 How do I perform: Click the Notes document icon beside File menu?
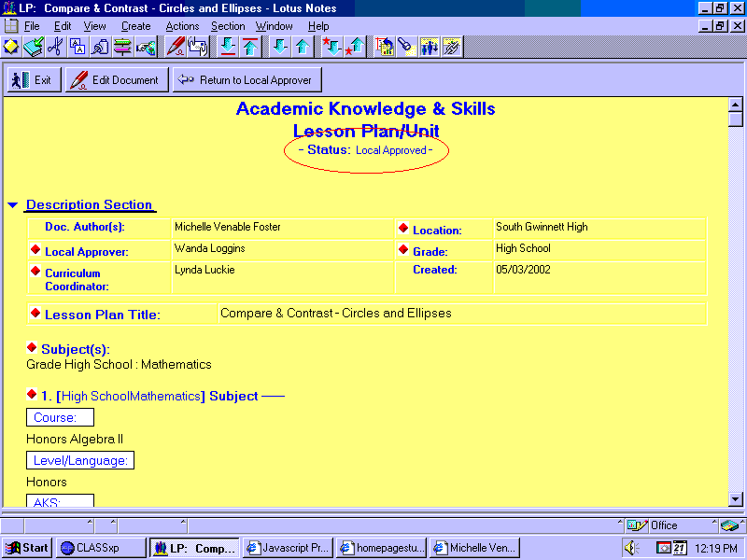point(11,26)
